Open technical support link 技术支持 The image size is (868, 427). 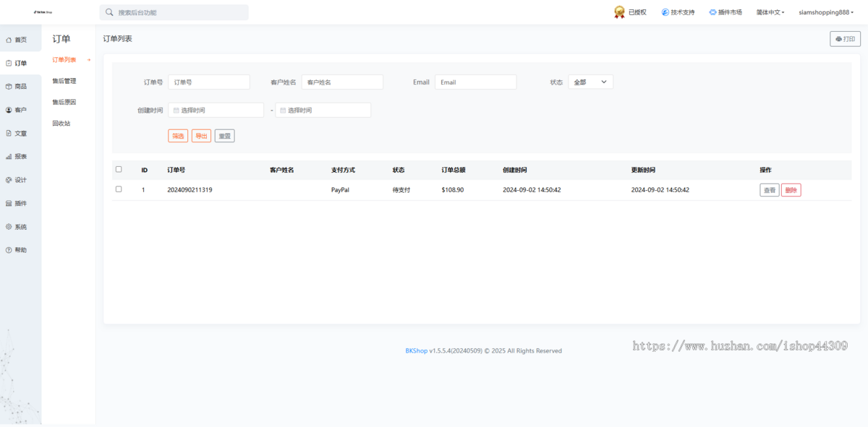678,12
